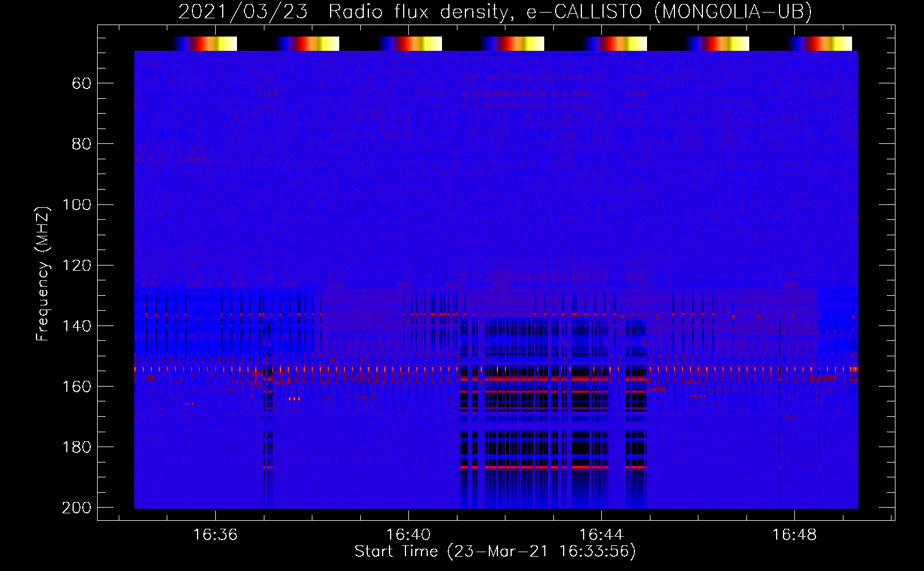Click the 180 frequency tick label

pyautogui.click(x=77, y=447)
